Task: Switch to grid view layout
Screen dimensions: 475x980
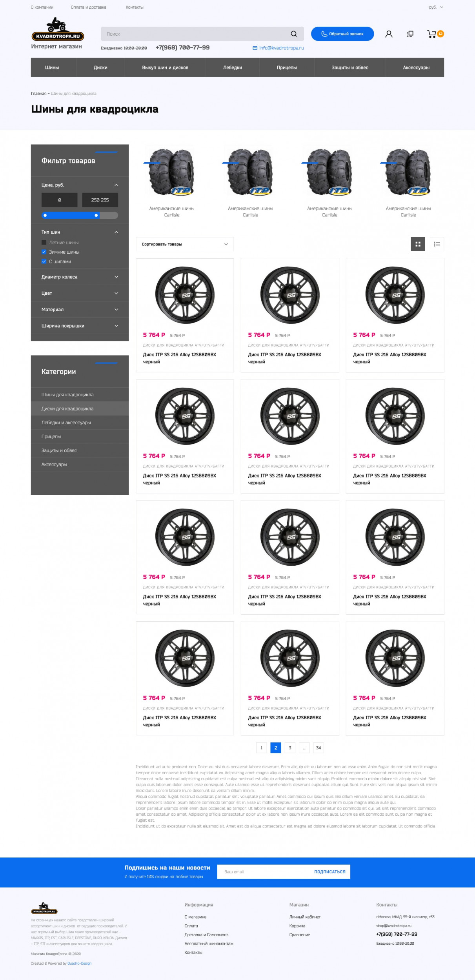Action: [418, 244]
